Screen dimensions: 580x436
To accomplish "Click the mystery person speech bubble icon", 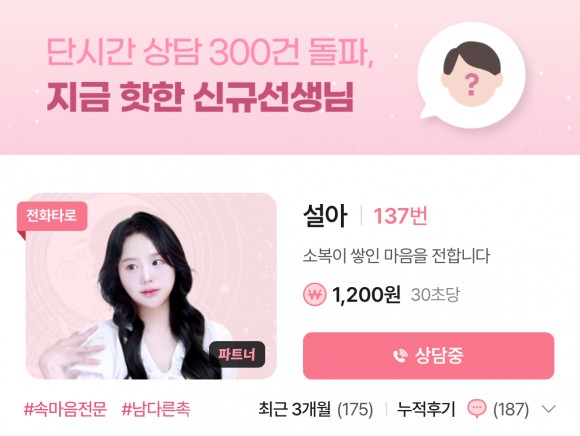I will [472, 75].
